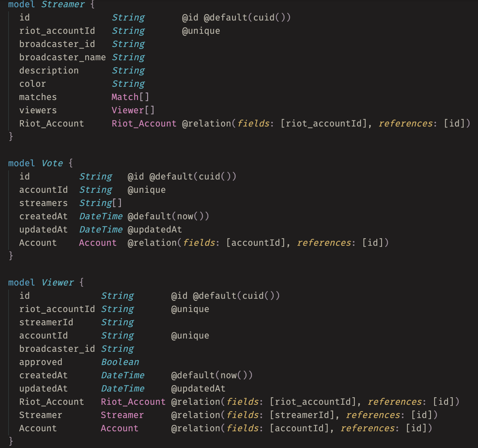This screenshot has height=448, width=478.
Task: Click createdAt field in Vote model
Action: pos(44,216)
